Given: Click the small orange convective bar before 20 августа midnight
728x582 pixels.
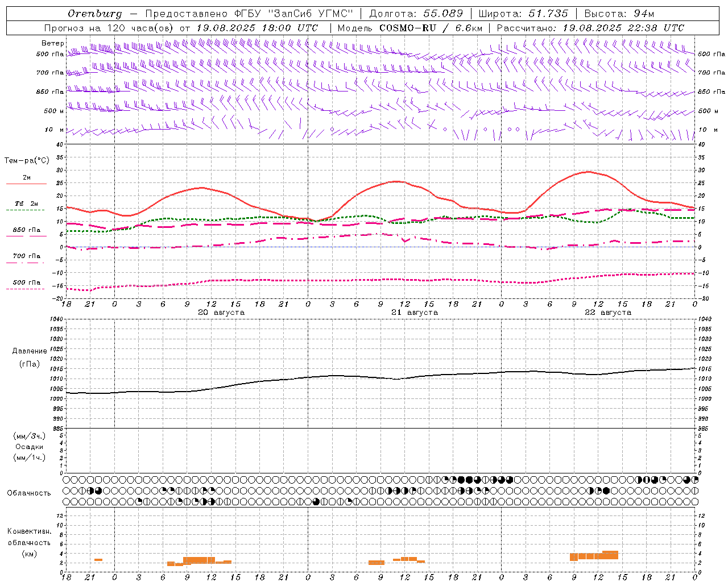Looking at the screenshot, I should tap(98, 560).
